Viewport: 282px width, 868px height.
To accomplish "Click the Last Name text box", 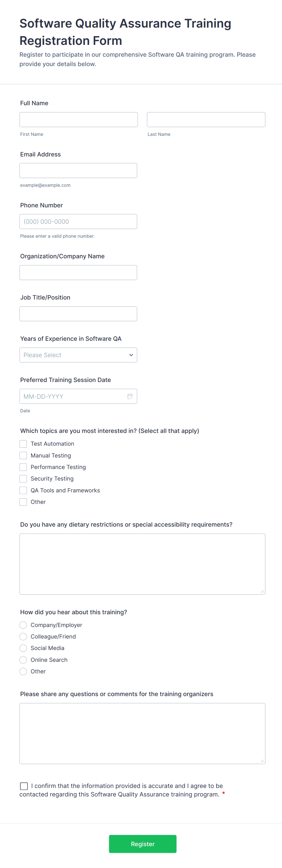I will (x=206, y=120).
